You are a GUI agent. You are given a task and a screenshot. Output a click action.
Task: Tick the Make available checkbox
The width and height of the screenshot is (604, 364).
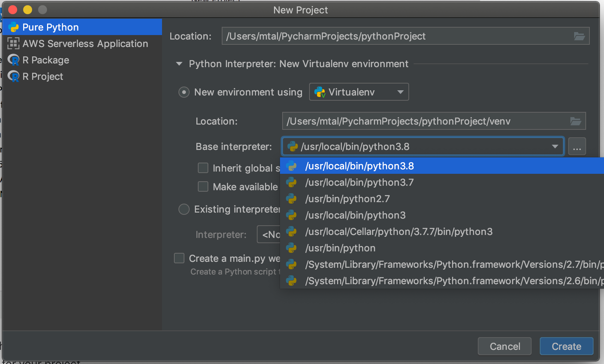click(203, 186)
